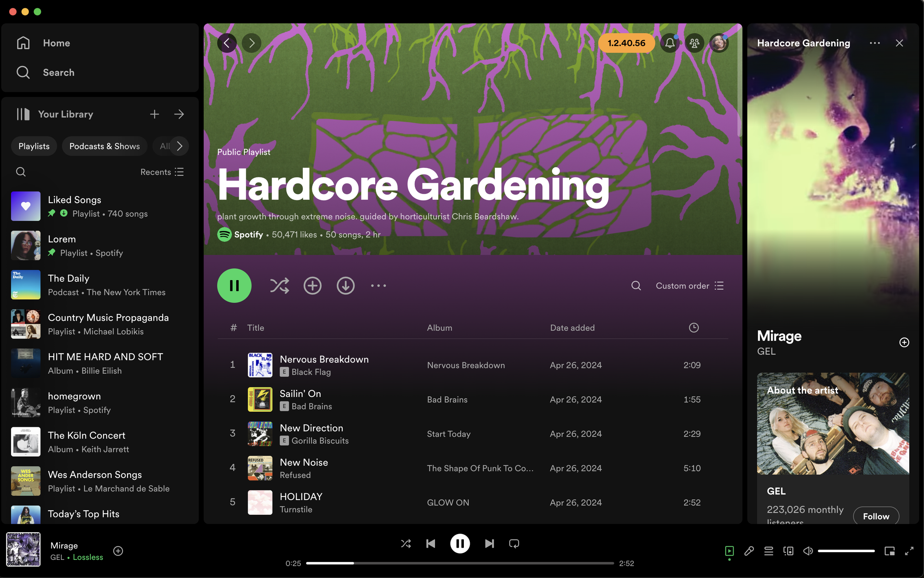Open Turnstile artist link
Viewport: 924px width, 578px height.
(296, 510)
